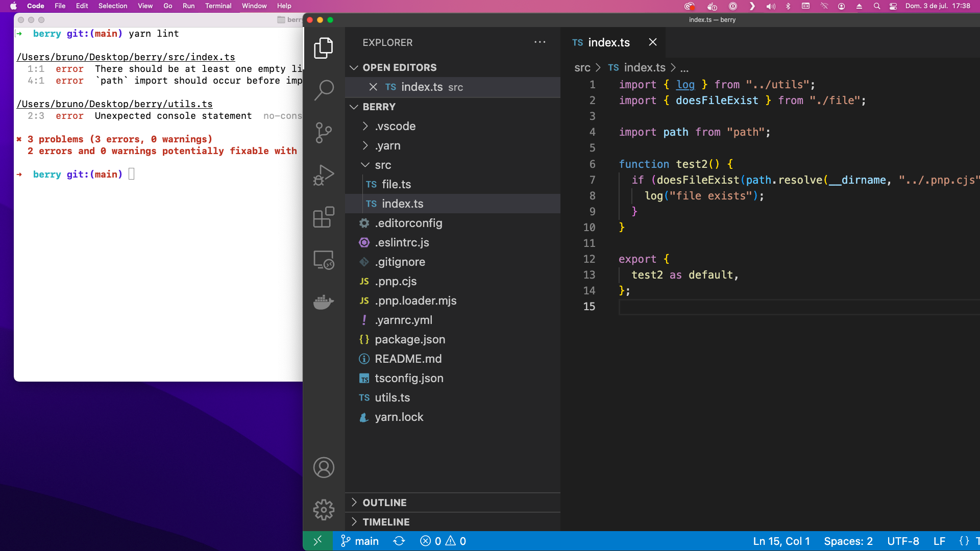Open the Manage gear icon
The height and width of the screenshot is (551, 980).
[324, 510]
